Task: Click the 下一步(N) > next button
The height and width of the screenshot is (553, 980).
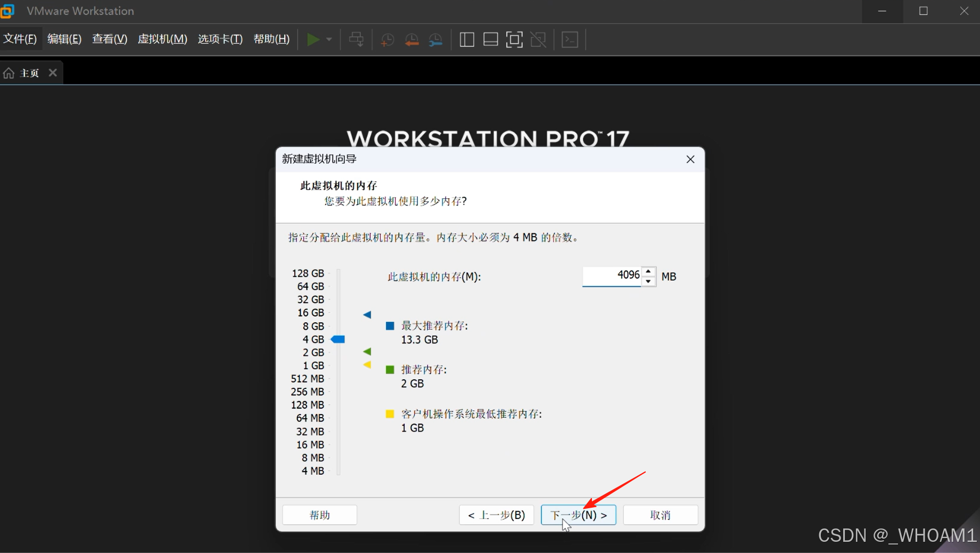Action: point(579,515)
